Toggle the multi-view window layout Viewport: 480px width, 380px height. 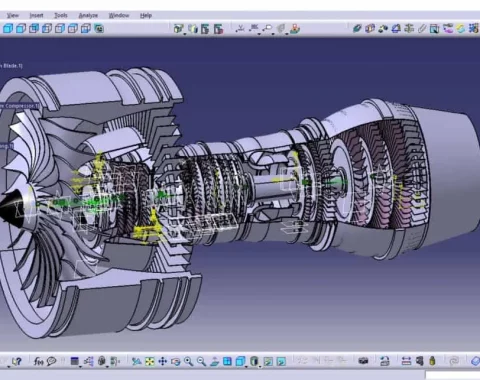coord(227,361)
